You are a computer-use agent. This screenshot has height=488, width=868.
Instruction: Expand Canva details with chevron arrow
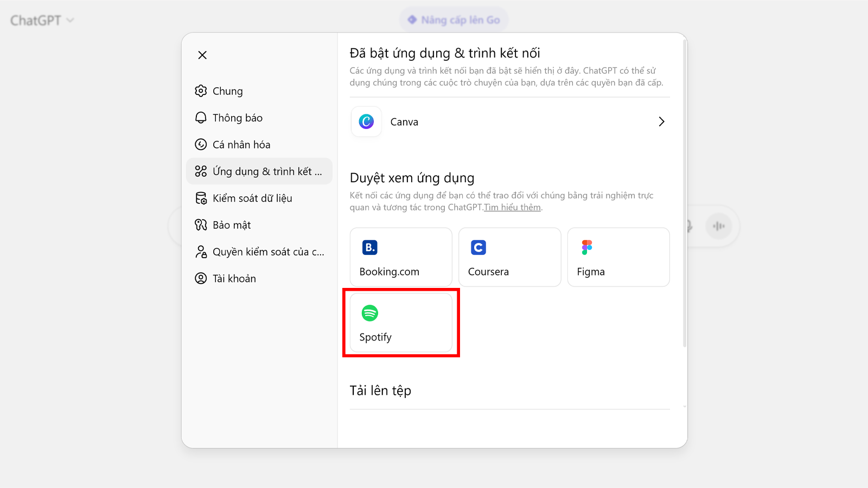(x=661, y=121)
